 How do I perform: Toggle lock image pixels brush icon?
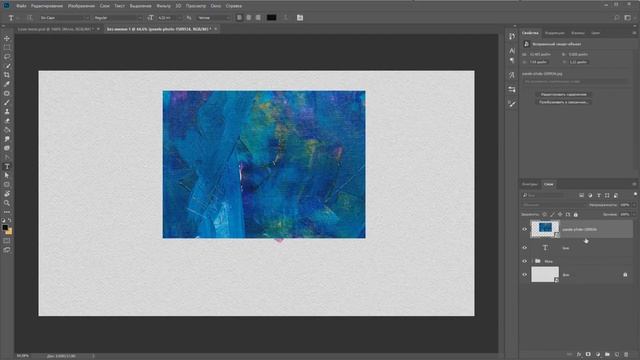click(x=552, y=214)
